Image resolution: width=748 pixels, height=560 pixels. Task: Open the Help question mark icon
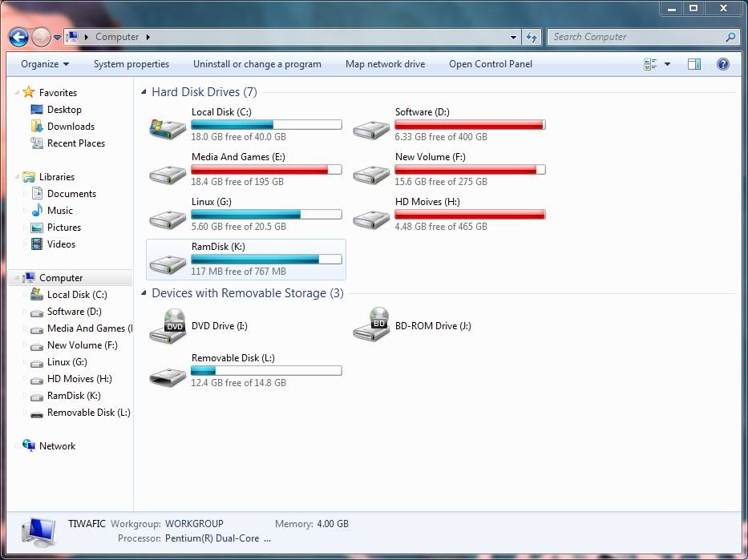(x=722, y=64)
